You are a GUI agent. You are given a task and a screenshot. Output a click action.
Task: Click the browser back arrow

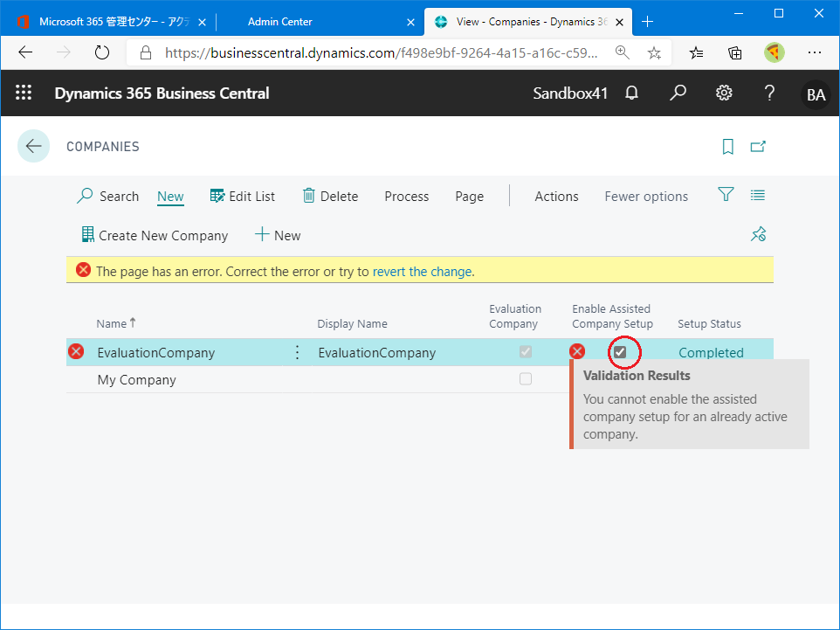tap(25, 52)
